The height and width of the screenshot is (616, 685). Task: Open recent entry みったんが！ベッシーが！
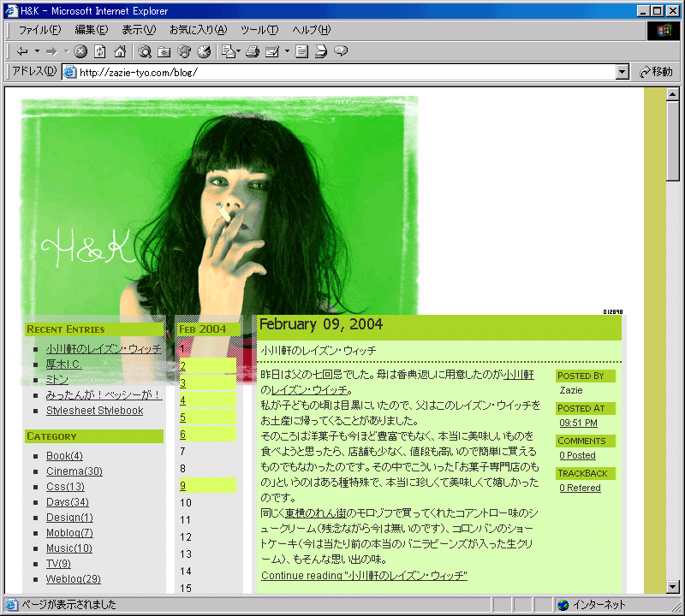tap(104, 395)
